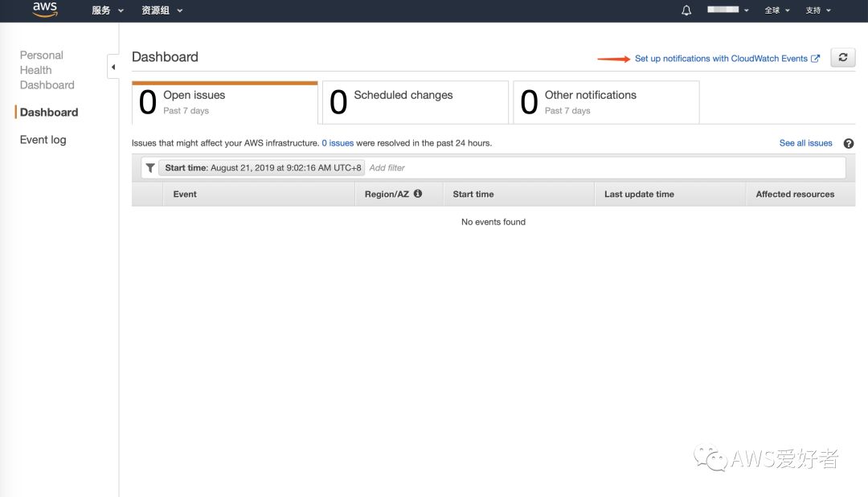Collapse the left navigation panel
868x497 pixels.
113,67
